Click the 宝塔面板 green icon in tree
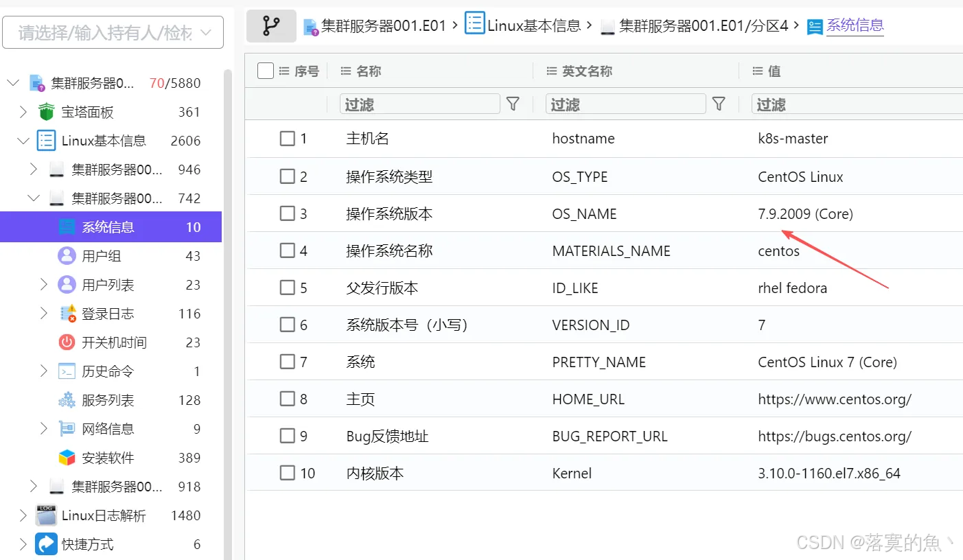 47,112
